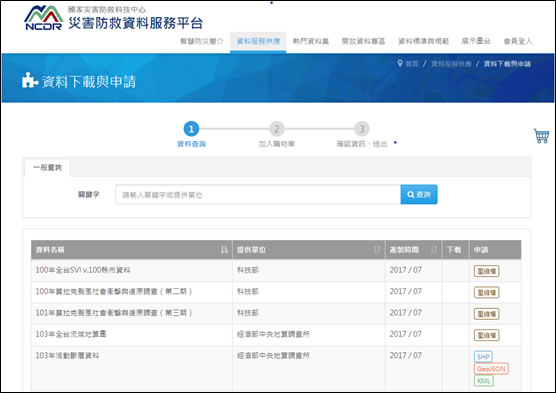556x393 pixels.
Task: Open 開放資料專區 menu item
Action: coord(363,41)
